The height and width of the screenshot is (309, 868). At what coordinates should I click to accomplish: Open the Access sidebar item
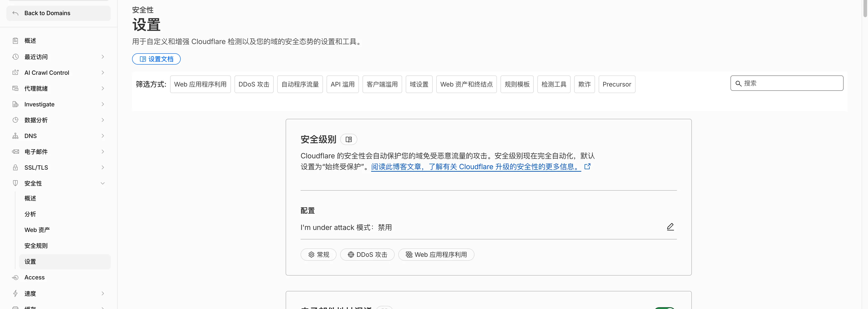coord(59,277)
